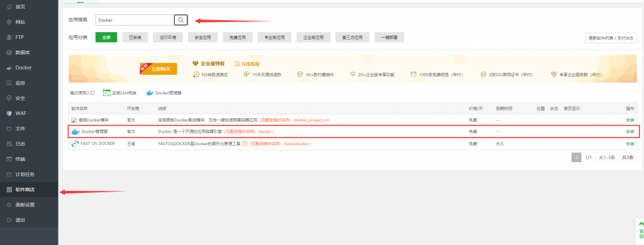This screenshot has height=245, width=644.
Task: Click the 从1-3条 range label
Action: (x=607, y=158)
